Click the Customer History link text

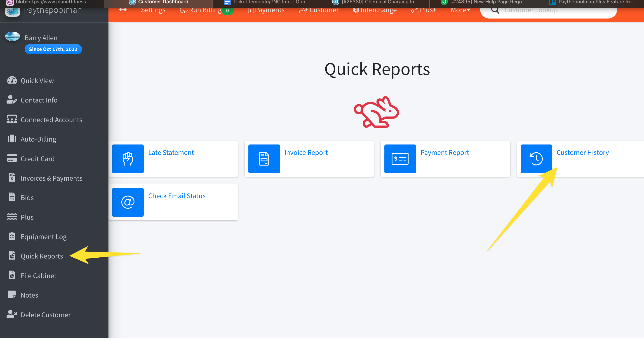coord(582,152)
